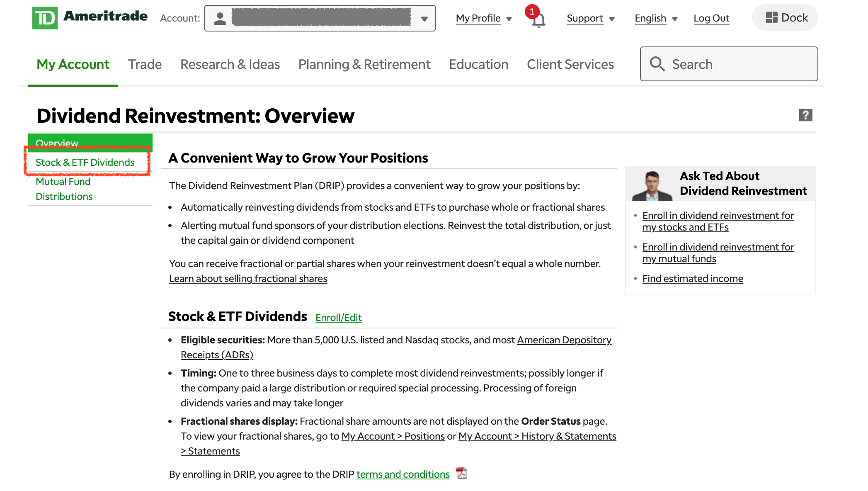
Task: Click the account person icon
Action: click(x=220, y=18)
